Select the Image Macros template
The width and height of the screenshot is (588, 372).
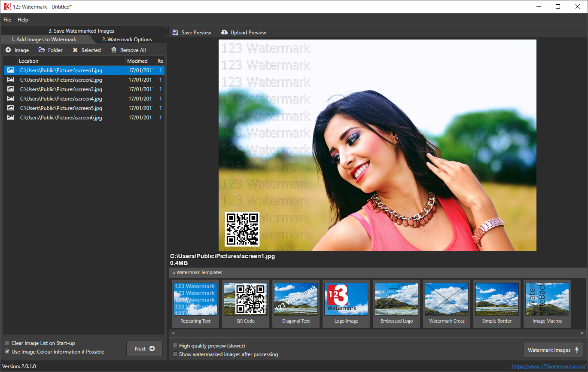click(547, 304)
